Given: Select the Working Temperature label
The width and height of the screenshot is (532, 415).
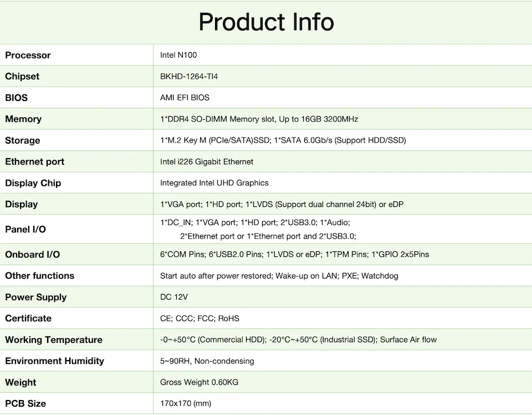Looking at the screenshot, I should pyautogui.click(x=54, y=340).
